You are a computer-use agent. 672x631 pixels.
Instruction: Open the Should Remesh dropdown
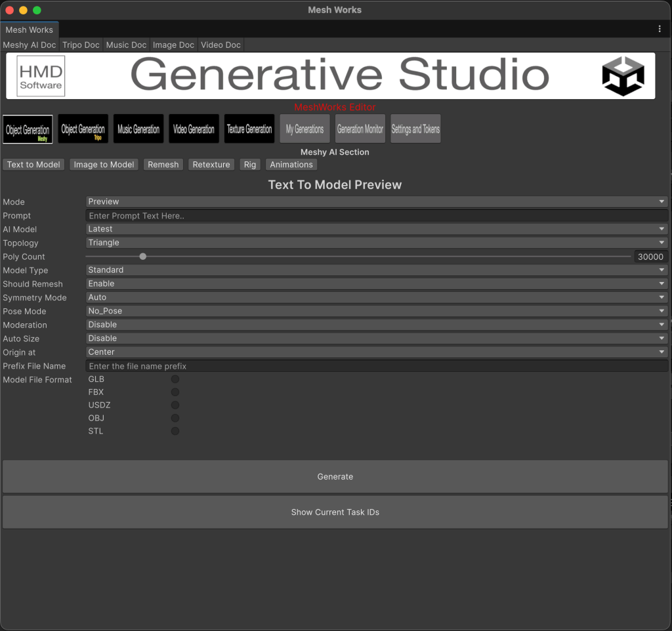(377, 284)
